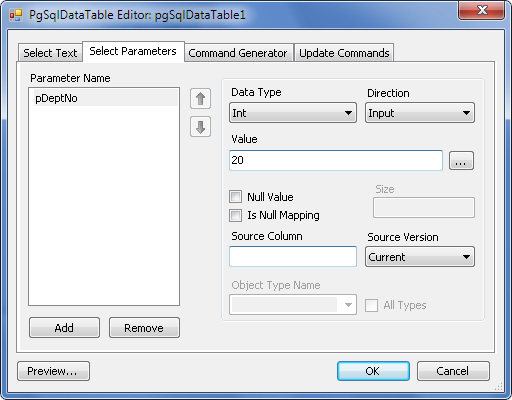The height and width of the screenshot is (400, 512).
Task: Move parameter down with arrow button
Action: (x=200, y=127)
